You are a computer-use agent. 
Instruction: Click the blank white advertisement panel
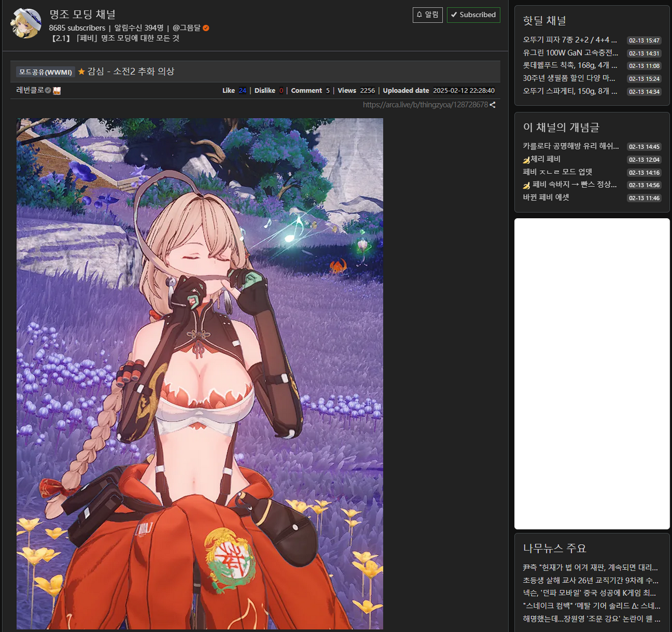[592, 373]
